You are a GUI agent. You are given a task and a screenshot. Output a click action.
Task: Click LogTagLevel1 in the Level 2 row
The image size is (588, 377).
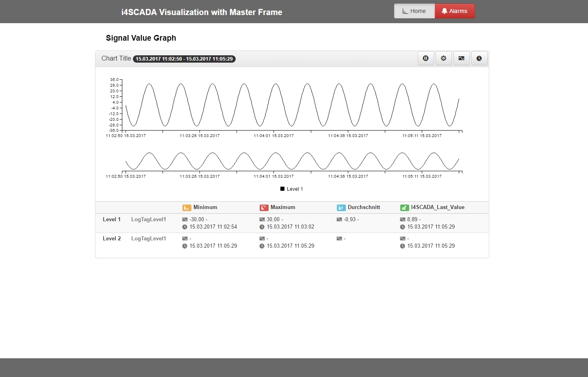click(149, 238)
